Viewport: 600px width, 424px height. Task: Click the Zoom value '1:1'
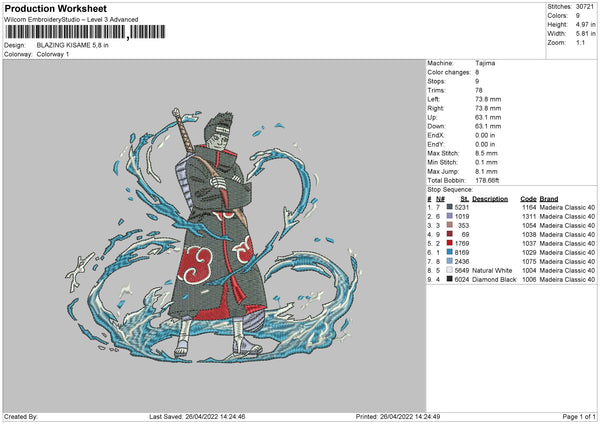[x=580, y=42]
